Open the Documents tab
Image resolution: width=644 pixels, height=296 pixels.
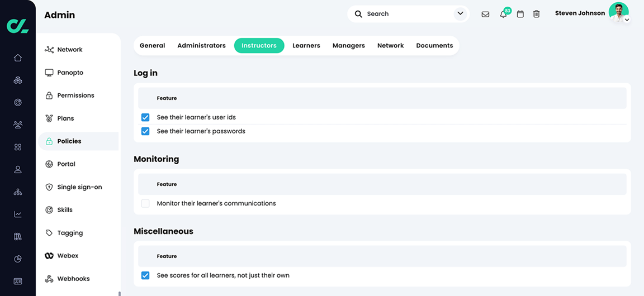[x=434, y=46]
